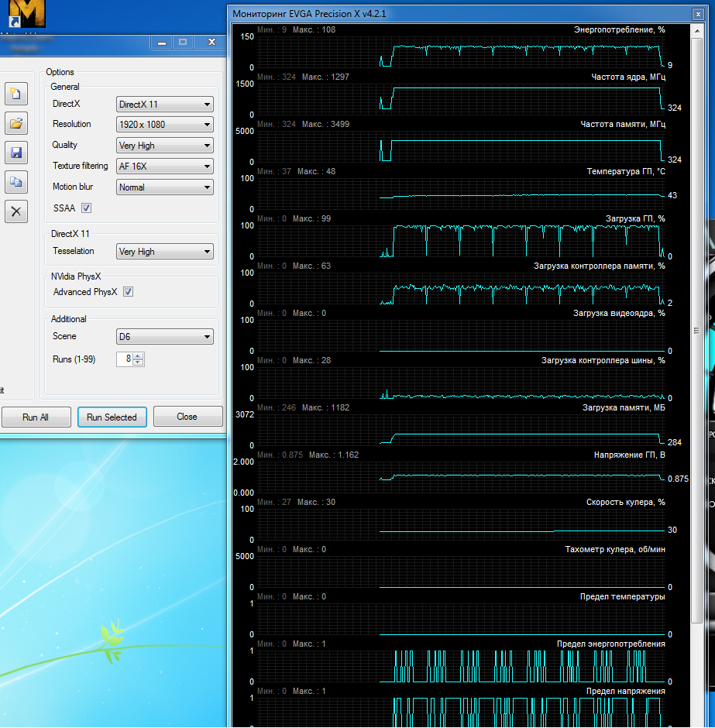Open the DirectX version dropdown
Image resolution: width=715 pixels, height=728 pixels.
[165, 105]
